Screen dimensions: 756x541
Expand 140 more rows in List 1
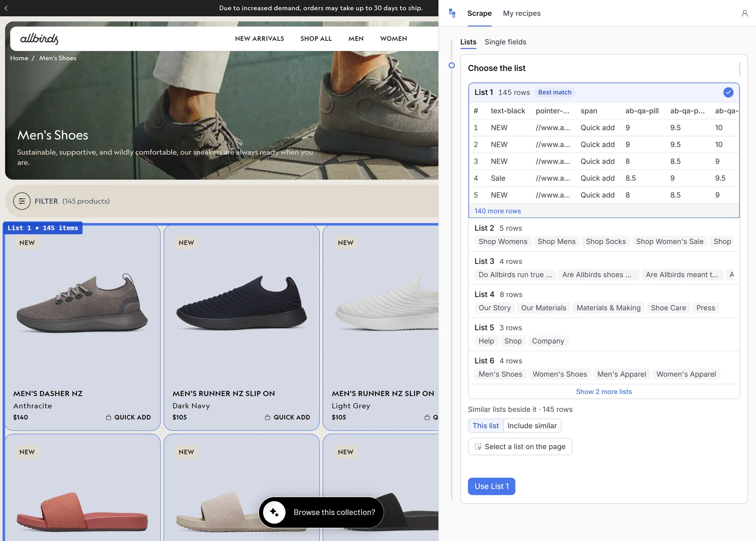[497, 211]
